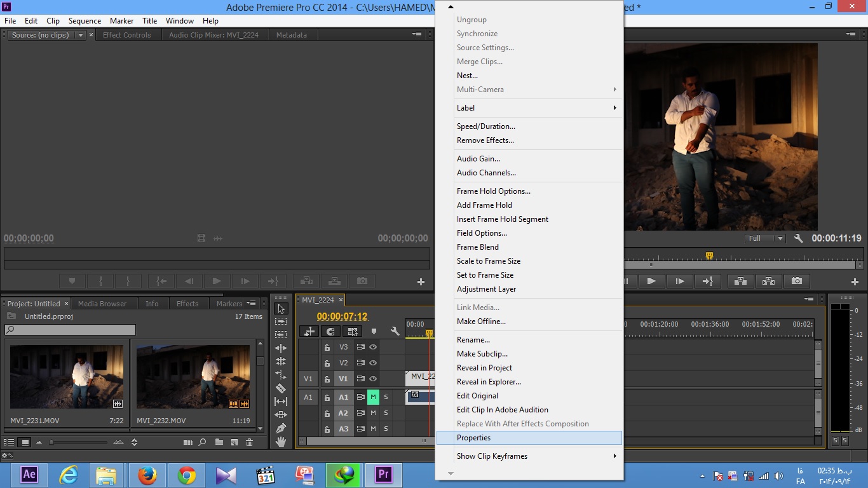The width and height of the screenshot is (868, 488).
Task: Select the Hand tool
Action: tap(281, 442)
